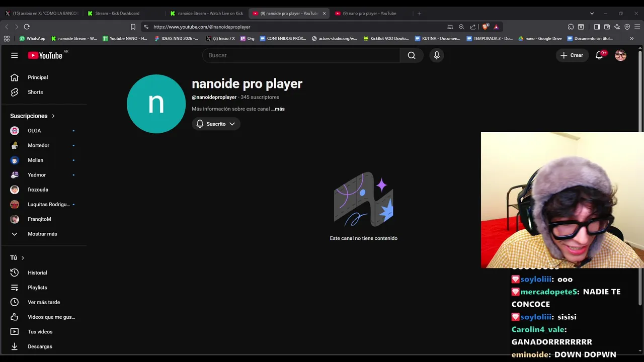Open browser bookmarks apps grid icon
644x362 pixels.
7,38
